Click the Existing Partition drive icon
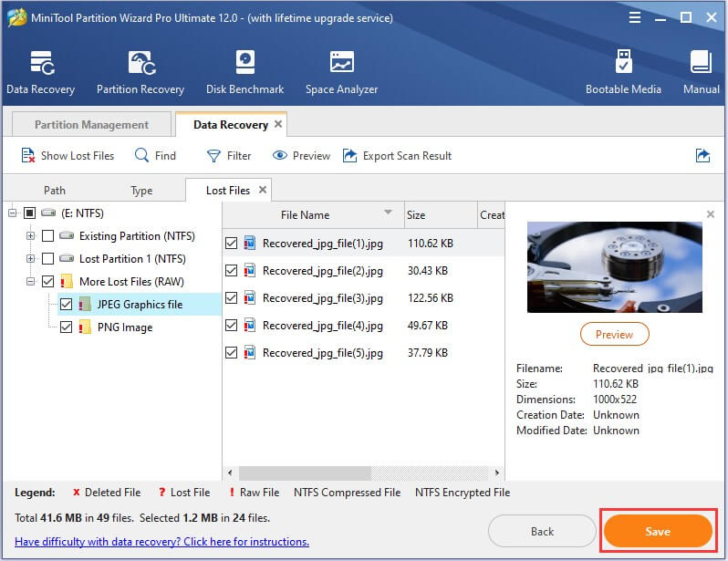The height and width of the screenshot is (561, 728). pyautogui.click(x=67, y=235)
